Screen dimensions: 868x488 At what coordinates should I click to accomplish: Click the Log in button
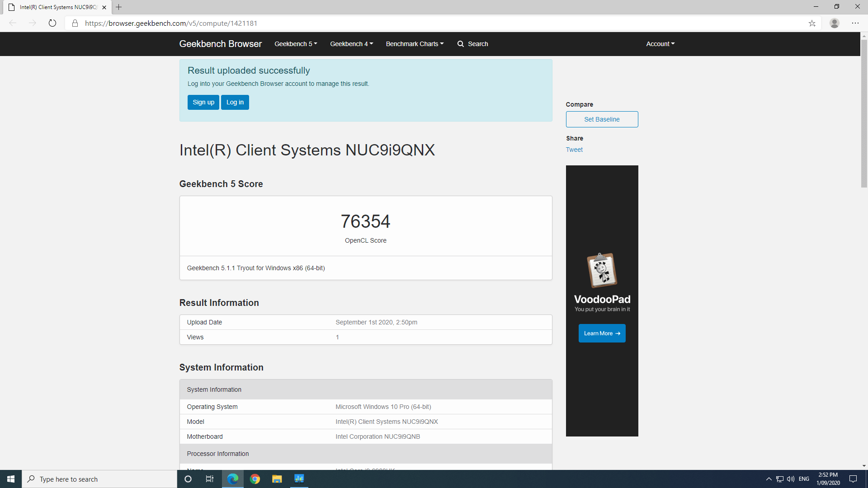click(x=235, y=102)
